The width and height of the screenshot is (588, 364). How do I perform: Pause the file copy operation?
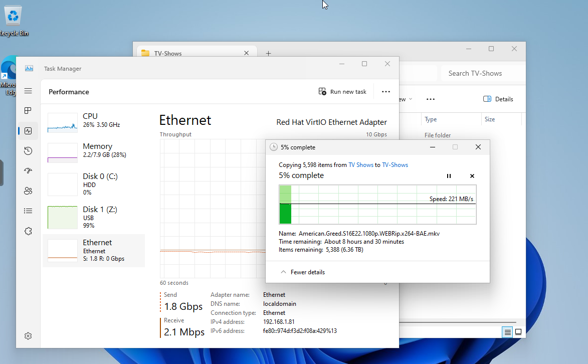(449, 176)
